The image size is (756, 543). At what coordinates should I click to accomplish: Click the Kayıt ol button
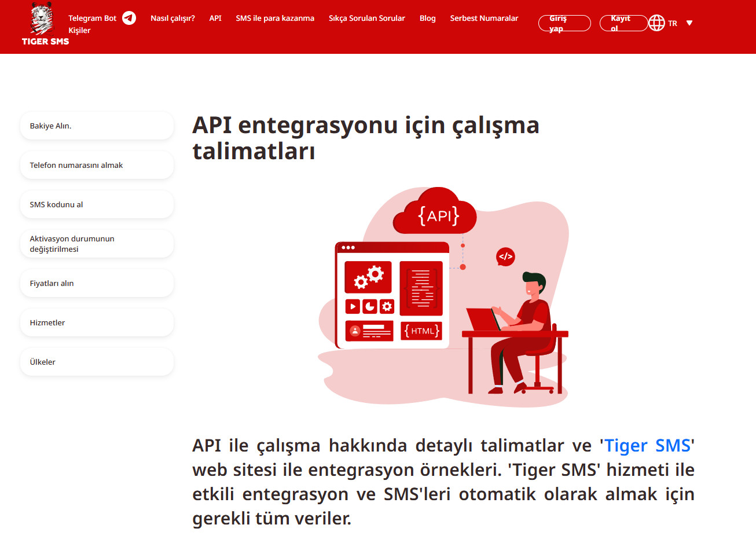click(623, 23)
